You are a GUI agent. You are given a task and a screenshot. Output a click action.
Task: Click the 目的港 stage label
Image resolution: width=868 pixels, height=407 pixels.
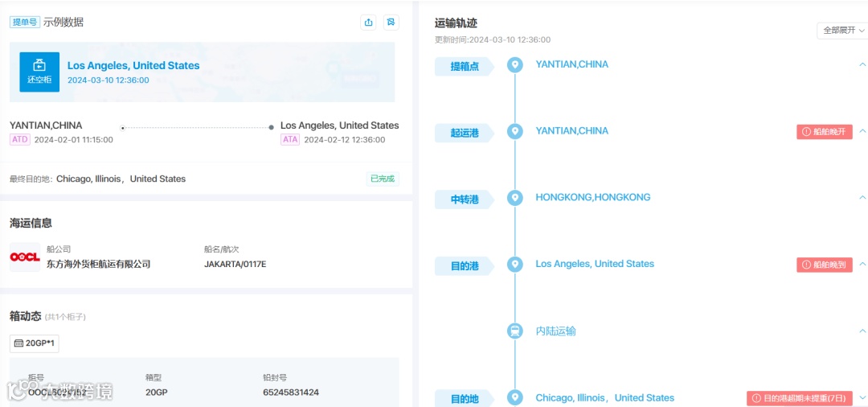(465, 265)
